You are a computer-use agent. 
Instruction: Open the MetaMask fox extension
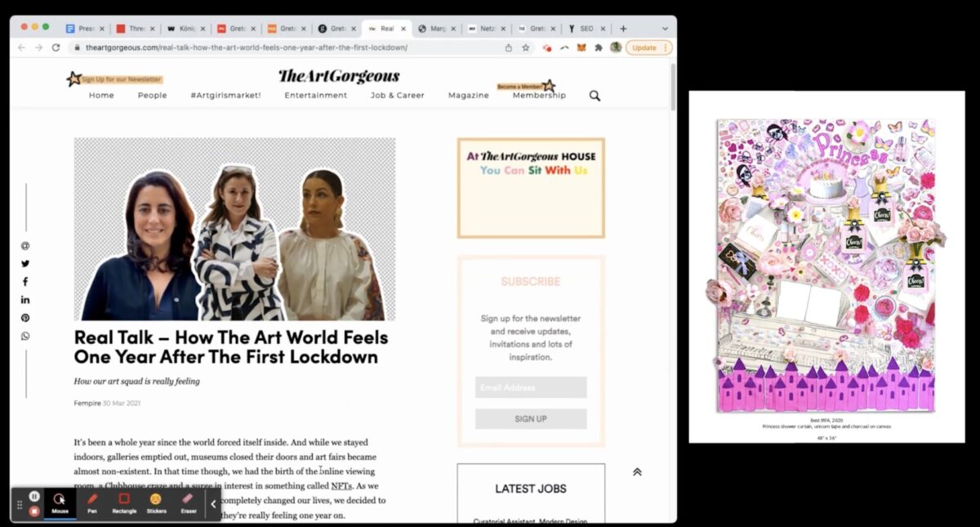click(581, 47)
